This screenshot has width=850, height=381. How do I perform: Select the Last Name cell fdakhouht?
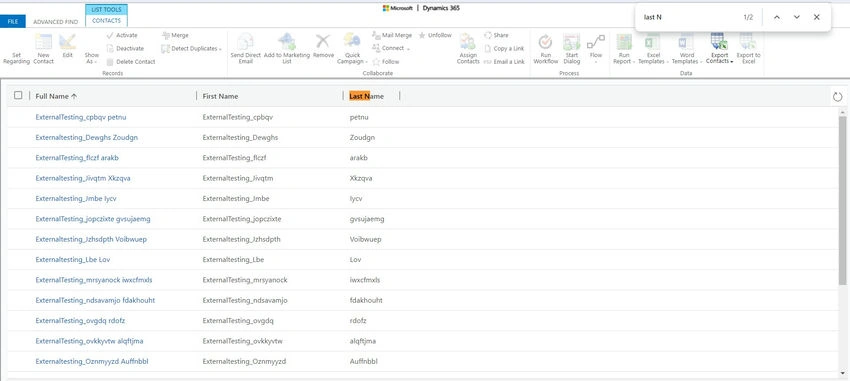(366, 300)
